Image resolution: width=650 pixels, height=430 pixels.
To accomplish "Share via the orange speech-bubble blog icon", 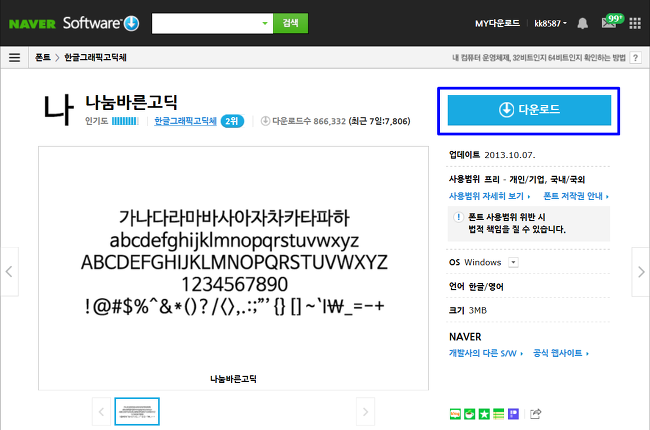I will (x=455, y=414).
